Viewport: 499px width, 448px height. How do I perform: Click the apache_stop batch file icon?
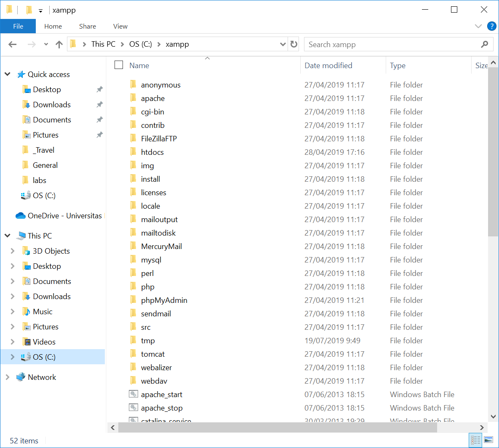click(x=133, y=408)
